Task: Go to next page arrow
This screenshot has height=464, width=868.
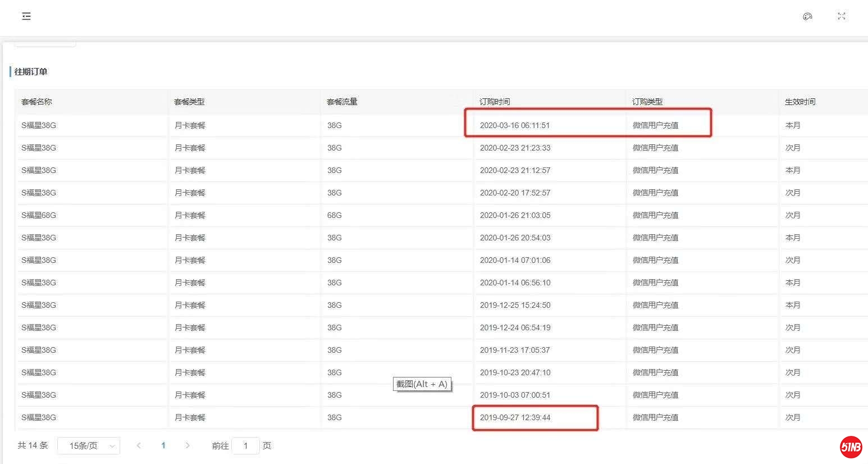Action: tap(188, 445)
